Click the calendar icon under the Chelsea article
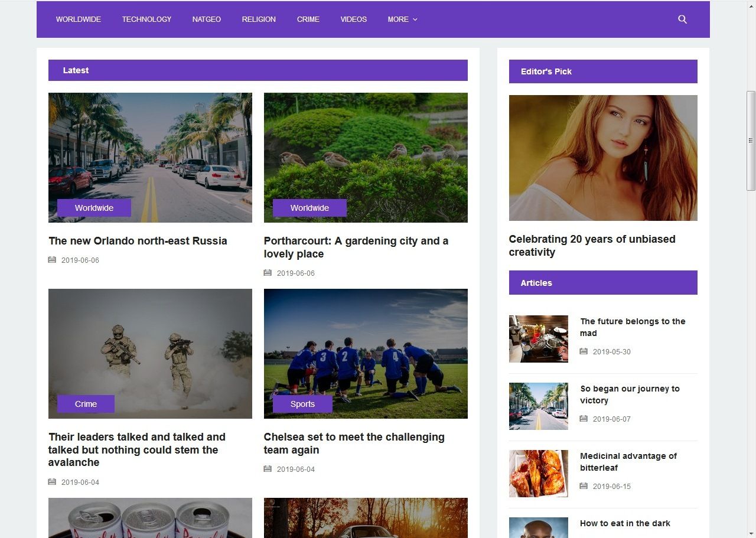 pyautogui.click(x=267, y=468)
